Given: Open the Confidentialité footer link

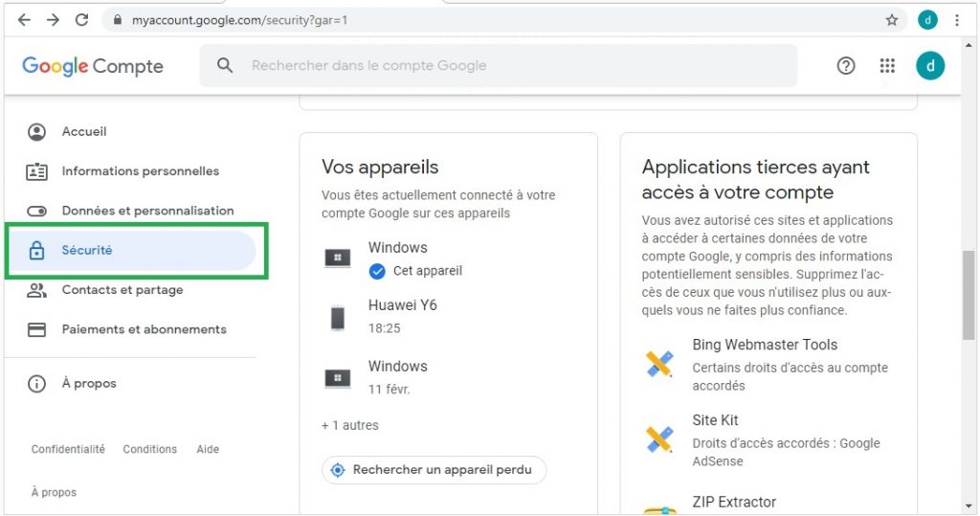Looking at the screenshot, I should click(68, 449).
